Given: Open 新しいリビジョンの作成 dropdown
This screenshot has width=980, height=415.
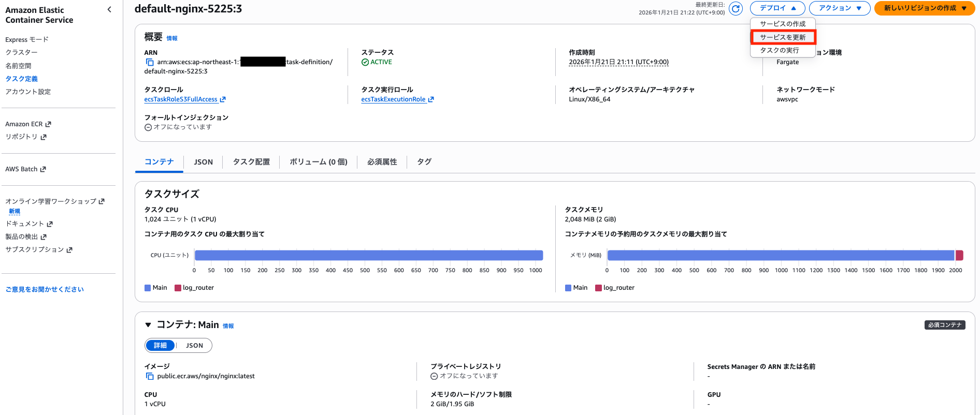Looking at the screenshot, I should pyautogui.click(x=925, y=8).
